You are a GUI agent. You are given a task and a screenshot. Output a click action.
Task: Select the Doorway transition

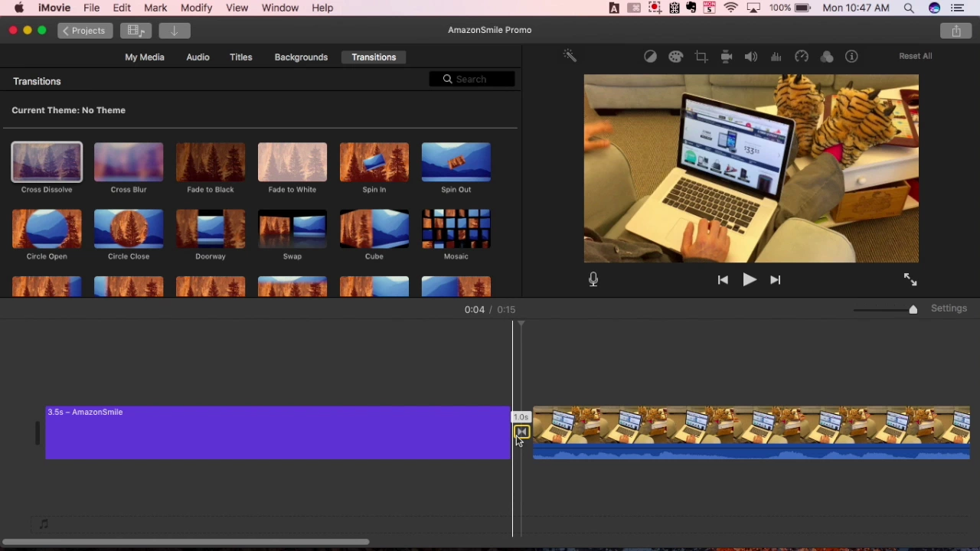[x=211, y=229]
